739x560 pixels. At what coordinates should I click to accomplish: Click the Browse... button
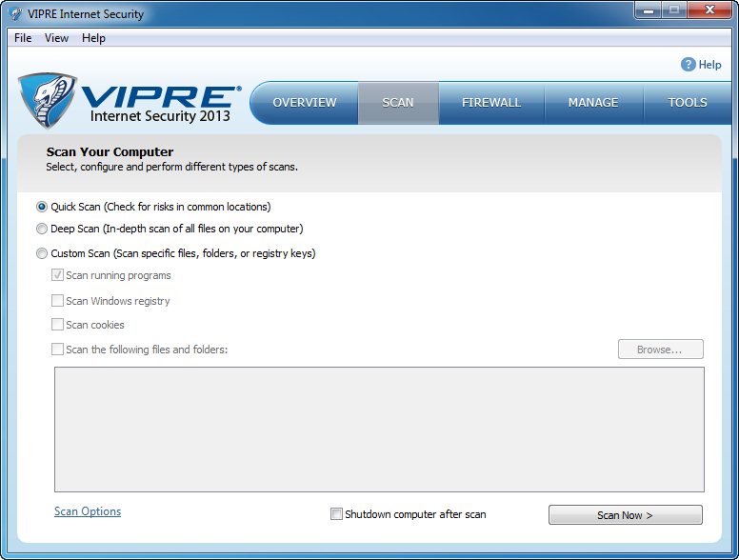pyautogui.click(x=660, y=350)
